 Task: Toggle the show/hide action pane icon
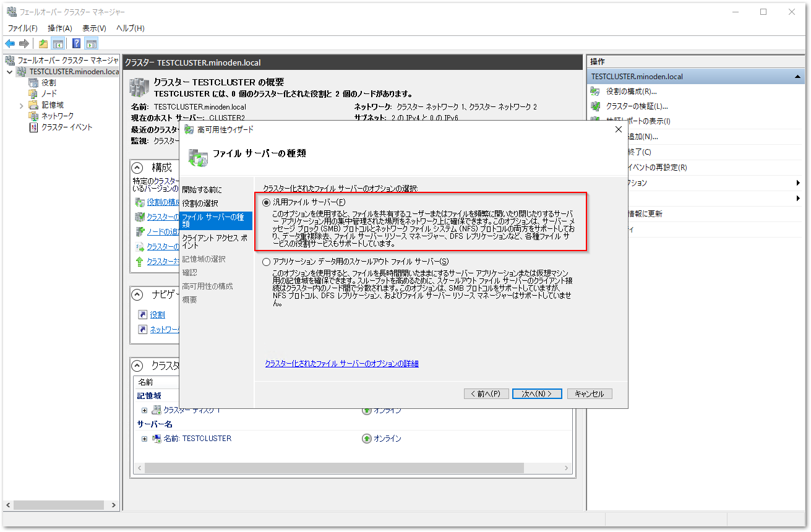pyautogui.click(x=92, y=43)
